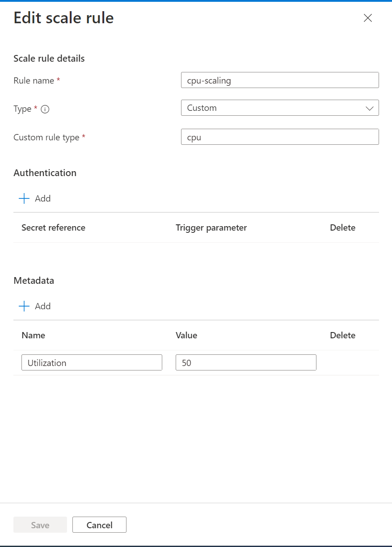
Task: Click the Save button
Action: (x=40, y=525)
